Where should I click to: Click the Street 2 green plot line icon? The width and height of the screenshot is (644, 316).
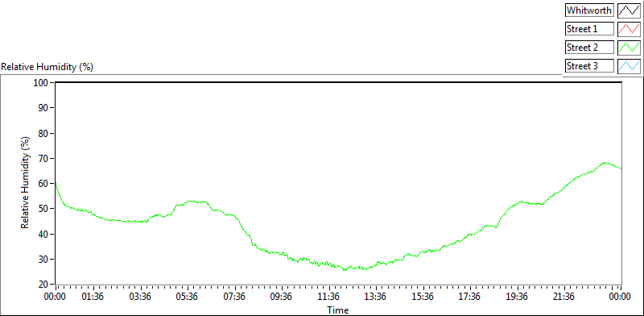click(x=629, y=48)
